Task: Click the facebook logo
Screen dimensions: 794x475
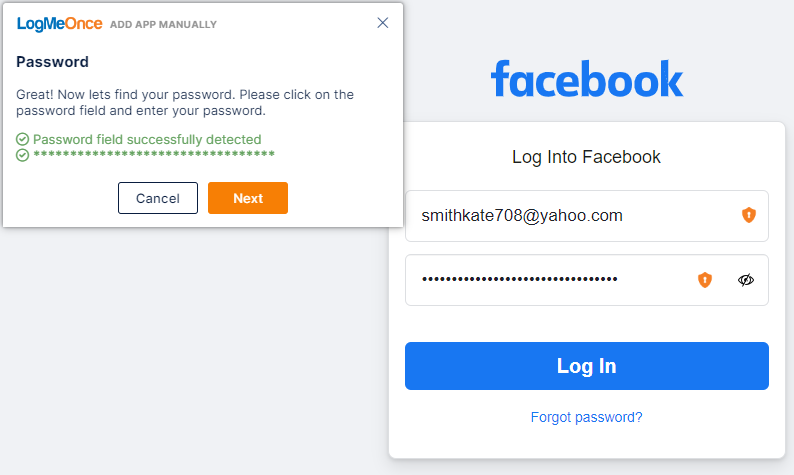Action: (x=587, y=79)
